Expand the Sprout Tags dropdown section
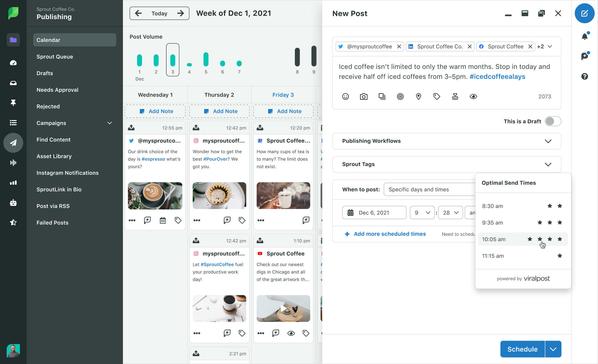The width and height of the screenshot is (598, 364). tap(547, 164)
